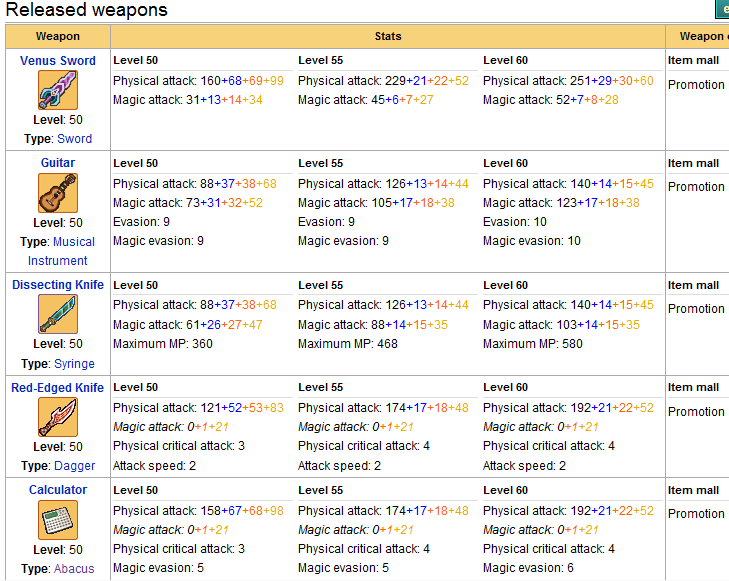Go to the Calculator weapon page
The image size is (729, 581).
58,490
